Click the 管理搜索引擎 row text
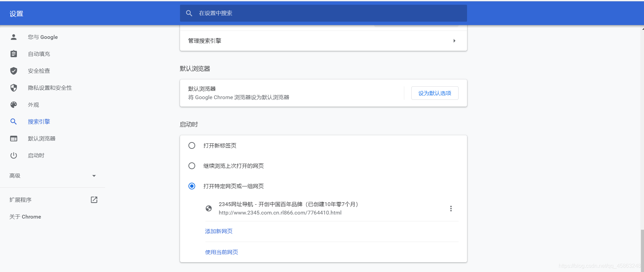 pyautogui.click(x=205, y=41)
